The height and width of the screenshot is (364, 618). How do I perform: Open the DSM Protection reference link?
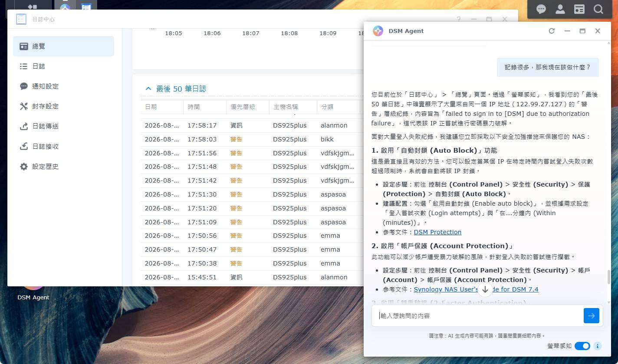click(x=437, y=232)
